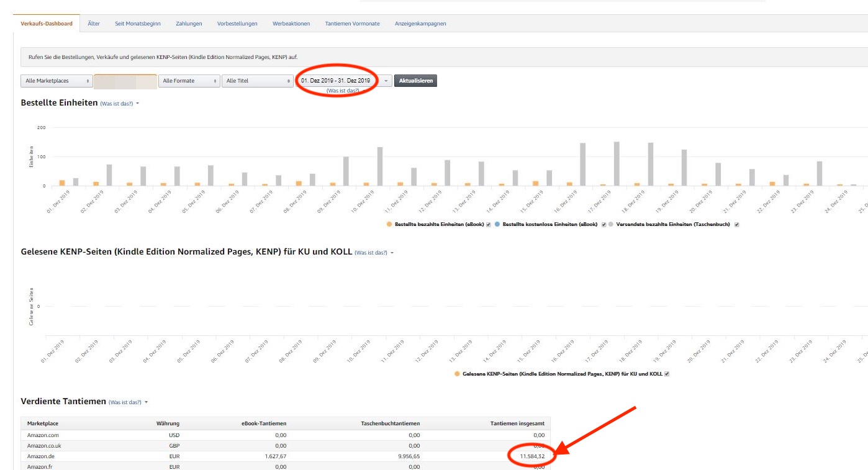Click the USD currency cell

coord(174,435)
